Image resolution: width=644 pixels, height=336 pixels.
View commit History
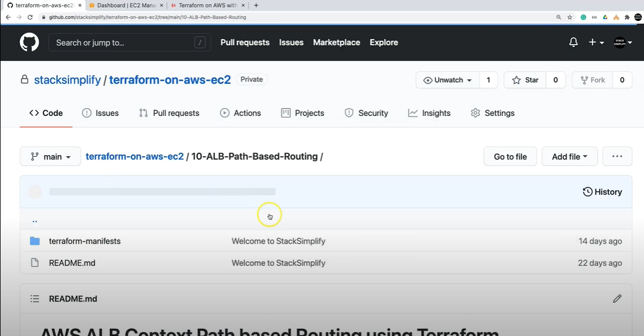point(602,192)
